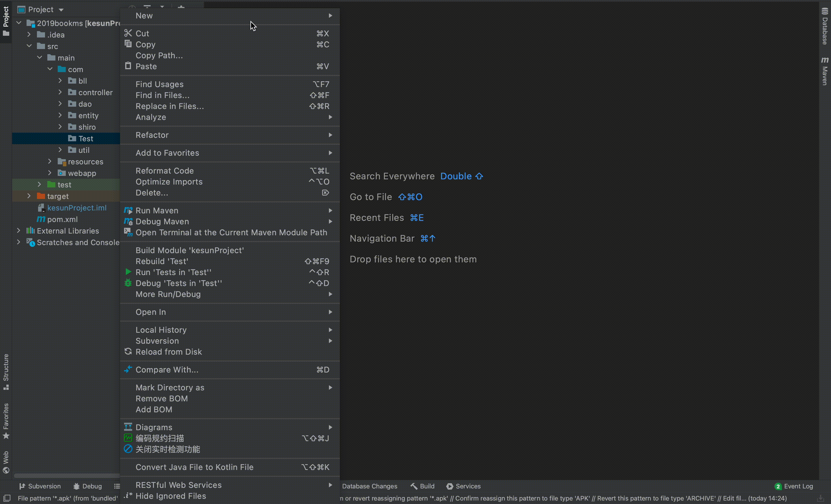Click the Diagrams icon
This screenshot has height=504, width=831.
(128, 427)
